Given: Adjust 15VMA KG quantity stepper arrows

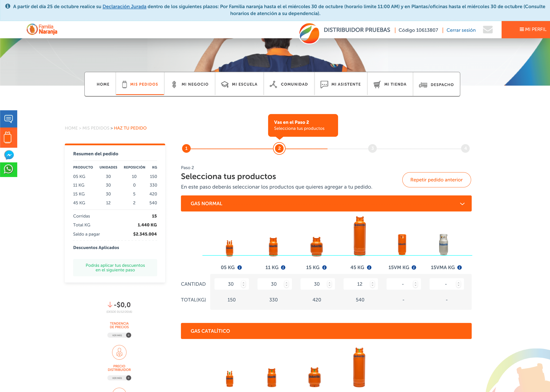Looking at the screenshot, I should pos(458,284).
